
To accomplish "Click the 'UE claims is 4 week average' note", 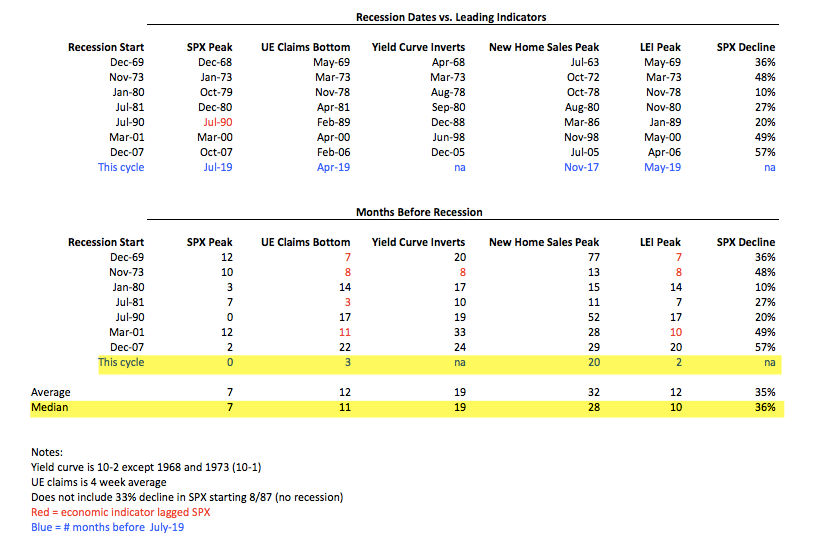I will pyautogui.click(x=98, y=482).
